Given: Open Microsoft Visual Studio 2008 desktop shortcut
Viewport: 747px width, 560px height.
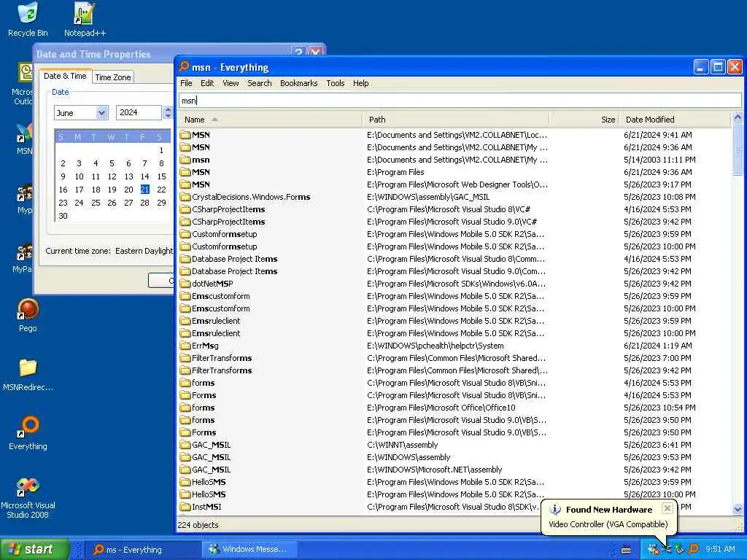Looking at the screenshot, I should [28, 497].
